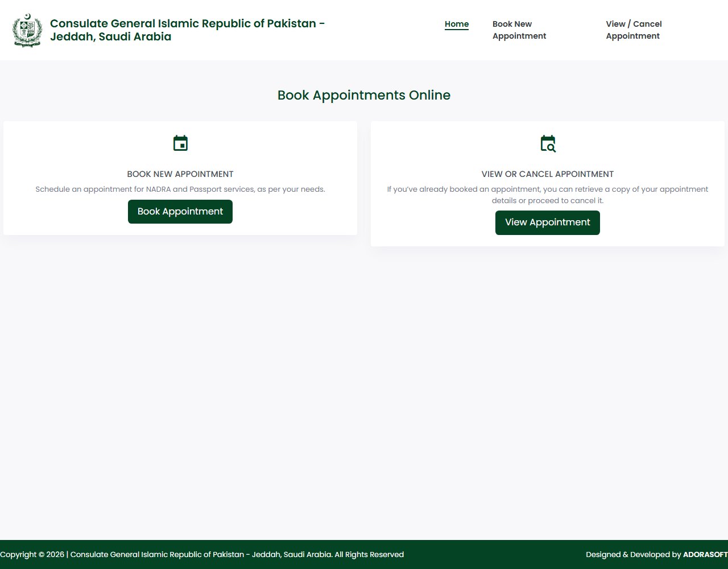This screenshot has height=569, width=728.
Task: Click the Copyright © 2026 footer text
Action: pyautogui.click(x=202, y=555)
